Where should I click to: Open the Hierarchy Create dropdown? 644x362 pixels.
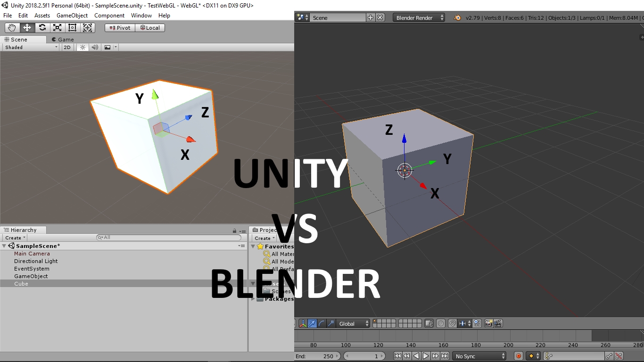15,238
